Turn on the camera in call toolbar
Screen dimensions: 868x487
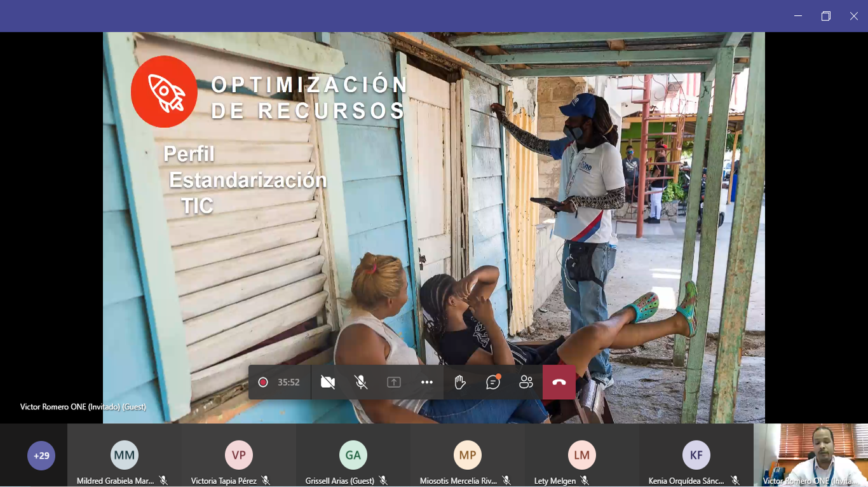tap(328, 382)
